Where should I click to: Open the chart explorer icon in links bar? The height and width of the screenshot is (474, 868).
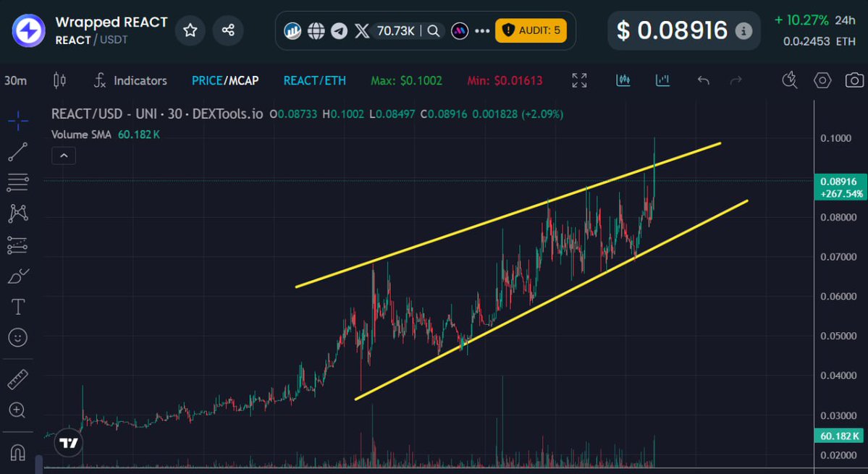pos(293,31)
